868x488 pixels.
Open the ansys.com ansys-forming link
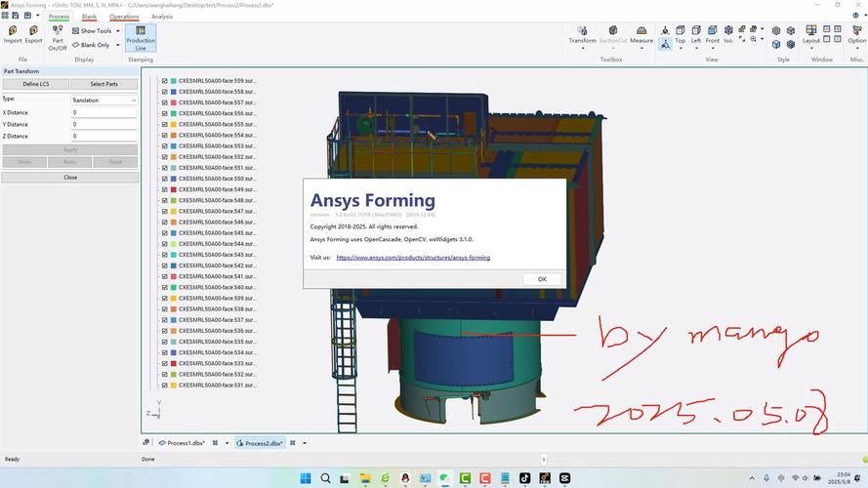tap(413, 258)
